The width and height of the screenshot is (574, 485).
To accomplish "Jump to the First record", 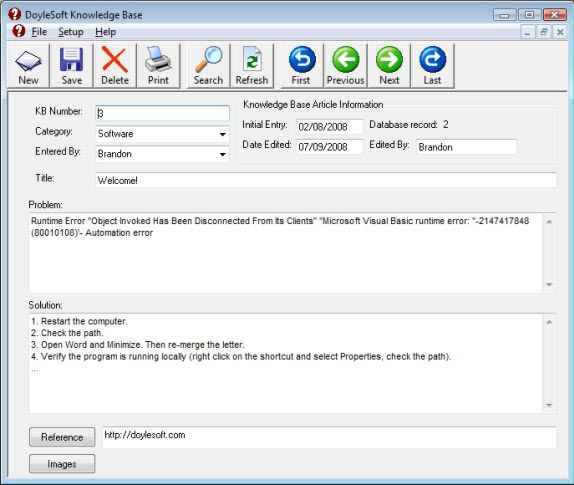I will [302, 66].
